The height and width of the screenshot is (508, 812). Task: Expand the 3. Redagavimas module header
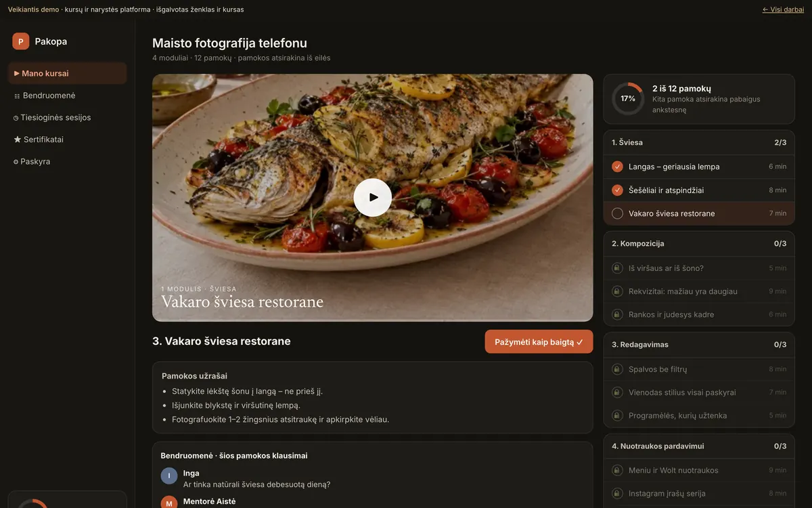pos(699,344)
